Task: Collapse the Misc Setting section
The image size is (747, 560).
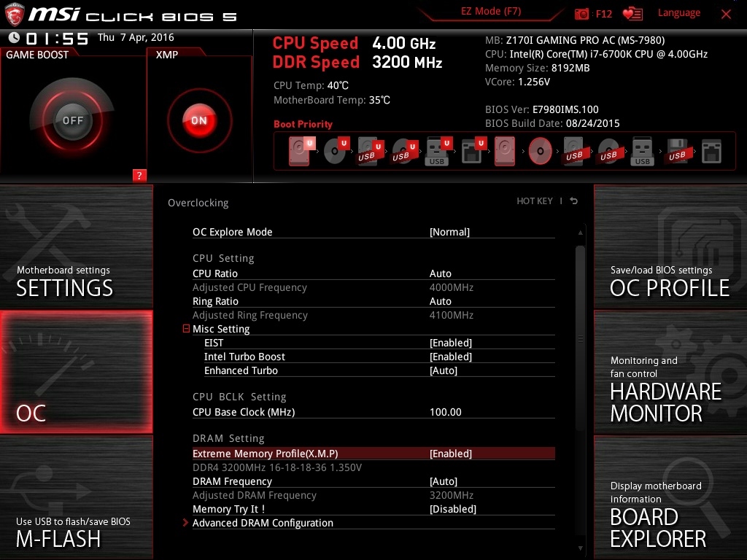Action: 186,329
